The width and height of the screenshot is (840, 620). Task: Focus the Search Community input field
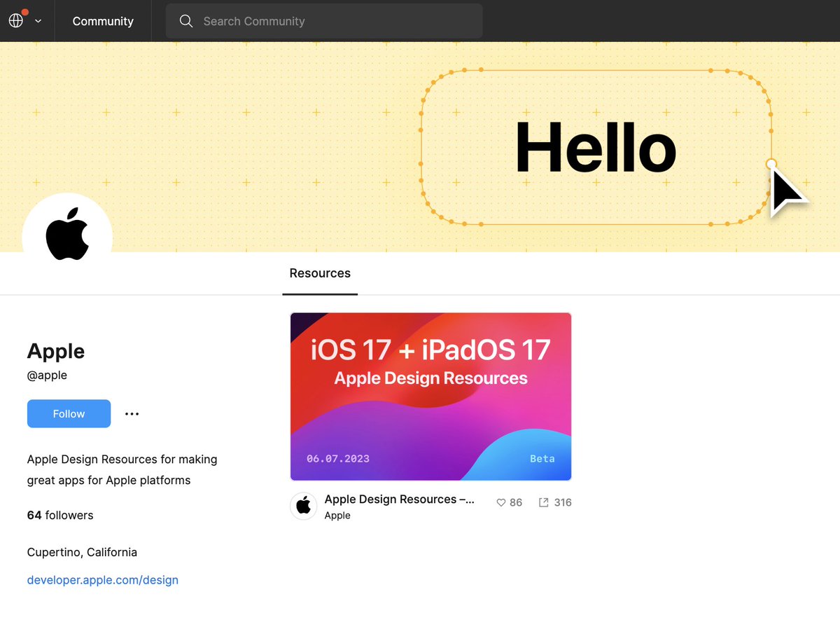coord(324,21)
